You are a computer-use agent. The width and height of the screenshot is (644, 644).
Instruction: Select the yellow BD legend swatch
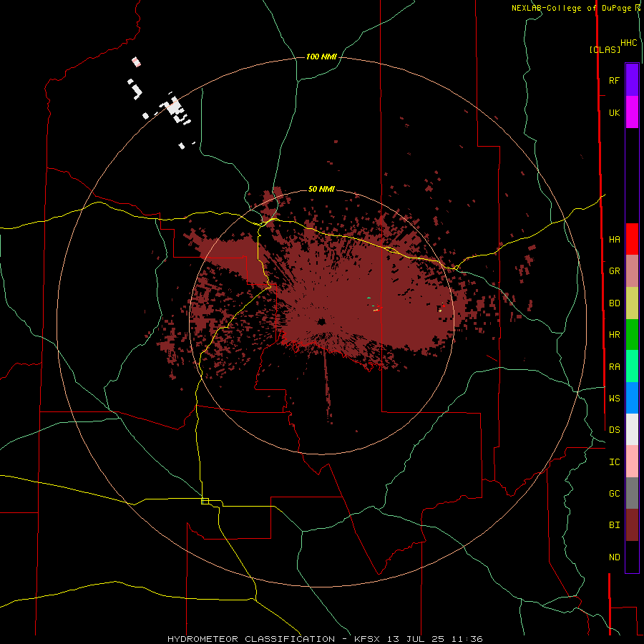tap(632, 303)
